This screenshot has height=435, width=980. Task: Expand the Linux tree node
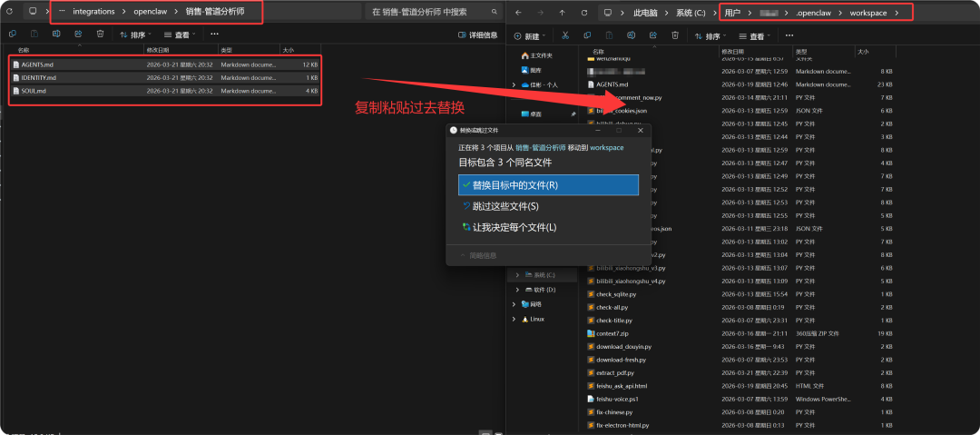coord(514,319)
